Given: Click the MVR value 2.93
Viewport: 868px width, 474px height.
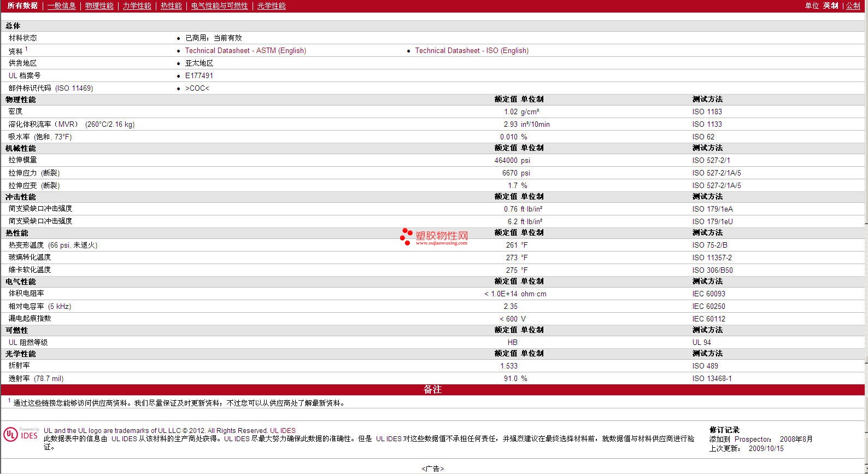Looking at the screenshot, I should coord(511,124).
